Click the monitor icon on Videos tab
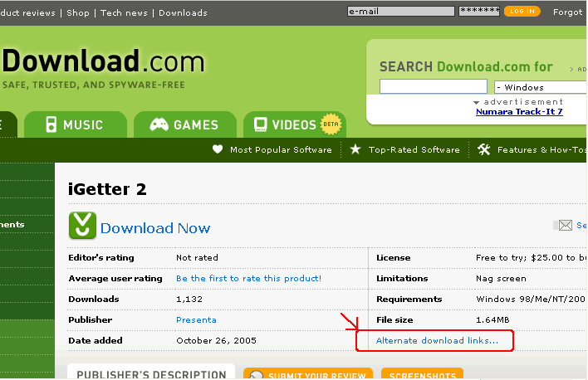Image resolution: width=588 pixels, height=380 pixels. (x=261, y=124)
